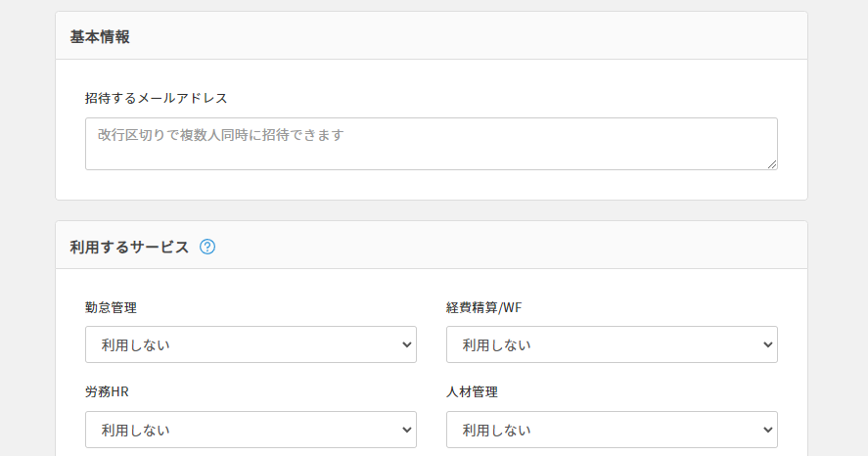
Task: Click the 勤怠管理 label
Action: tap(111, 307)
